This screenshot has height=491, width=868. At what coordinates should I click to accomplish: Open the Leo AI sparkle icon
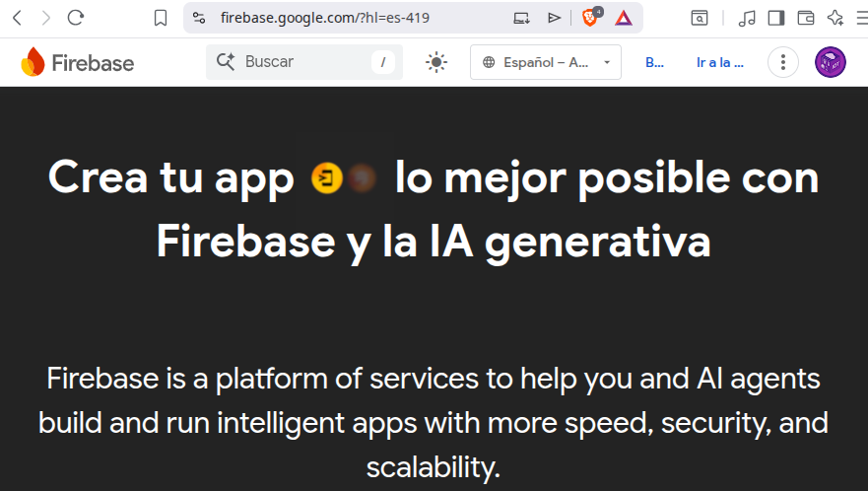835,19
